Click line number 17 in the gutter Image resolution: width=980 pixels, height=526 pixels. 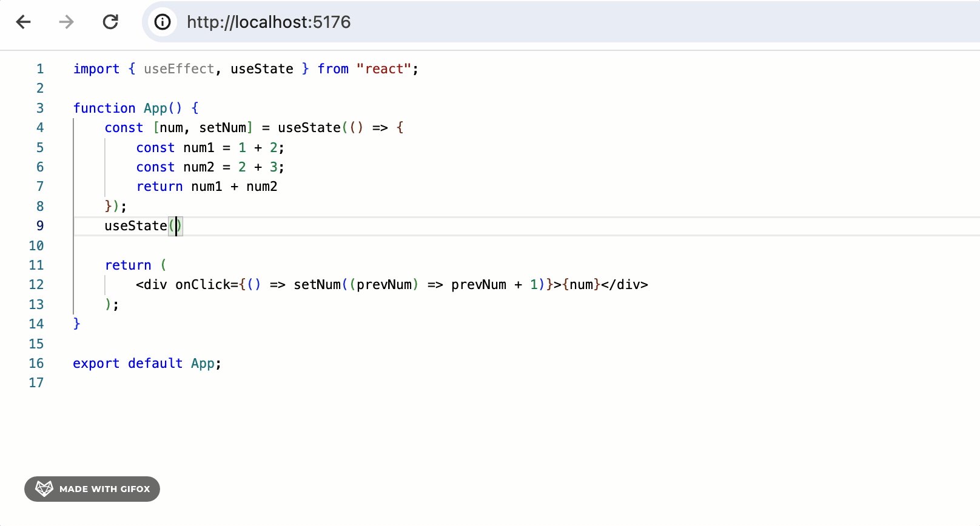coord(36,383)
